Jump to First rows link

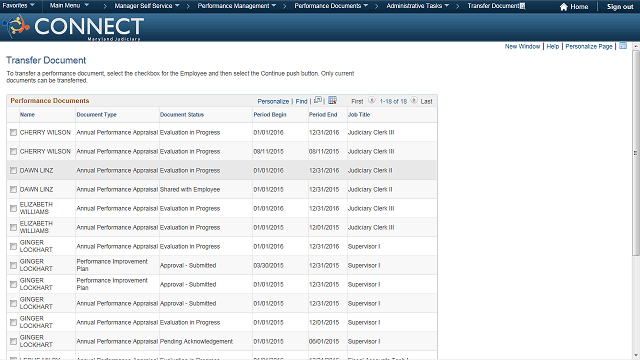[357, 101]
